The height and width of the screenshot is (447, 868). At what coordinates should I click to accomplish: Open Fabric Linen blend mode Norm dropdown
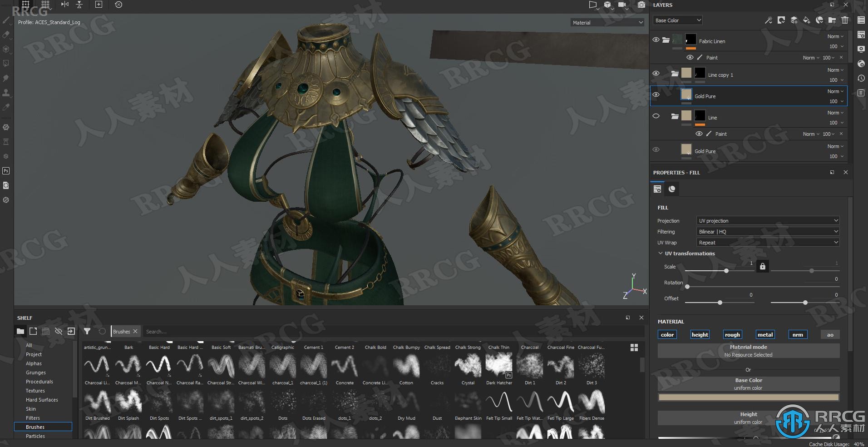click(835, 36)
